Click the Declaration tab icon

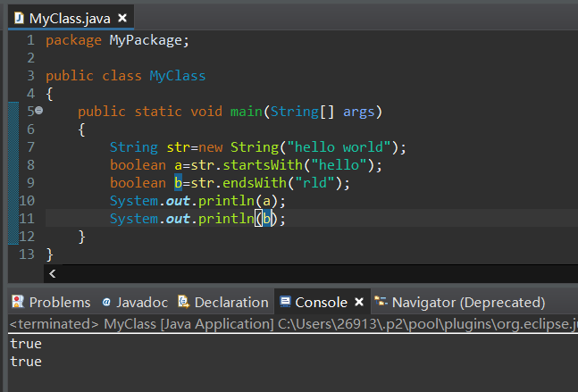coord(183,302)
